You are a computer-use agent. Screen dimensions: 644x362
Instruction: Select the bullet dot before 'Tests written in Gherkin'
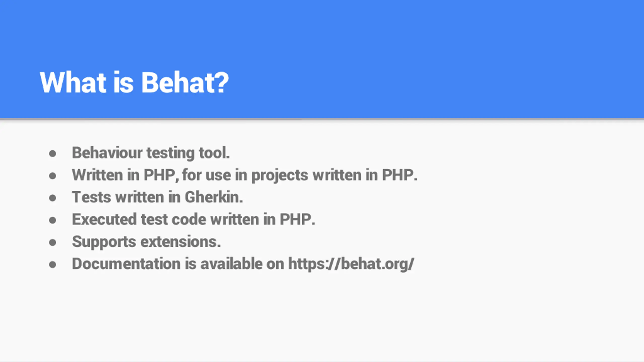click(52, 198)
